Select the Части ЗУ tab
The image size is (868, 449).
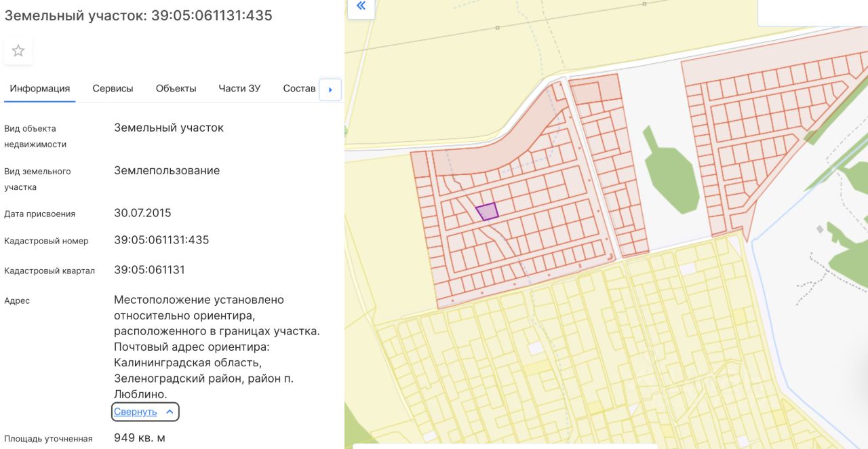[239, 88]
